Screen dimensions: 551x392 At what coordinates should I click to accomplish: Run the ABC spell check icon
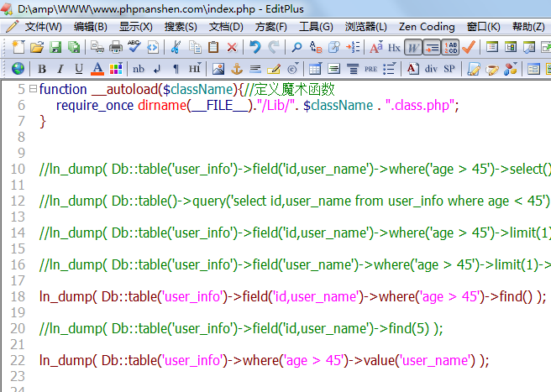[134, 47]
